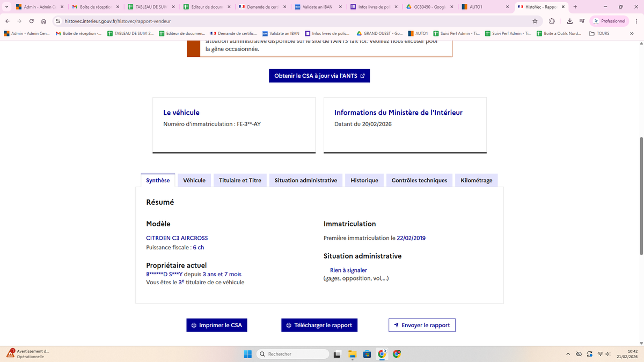Click the address bar URL field

click(x=295, y=21)
